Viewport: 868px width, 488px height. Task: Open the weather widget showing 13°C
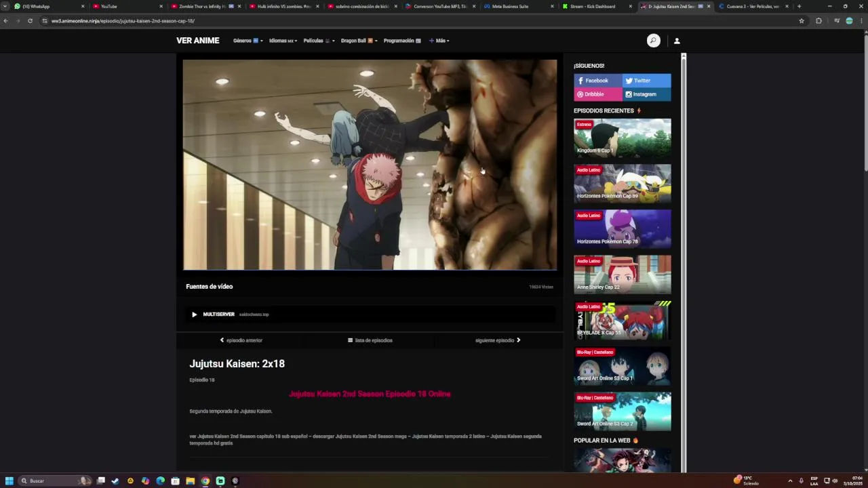click(x=747, y=481)
